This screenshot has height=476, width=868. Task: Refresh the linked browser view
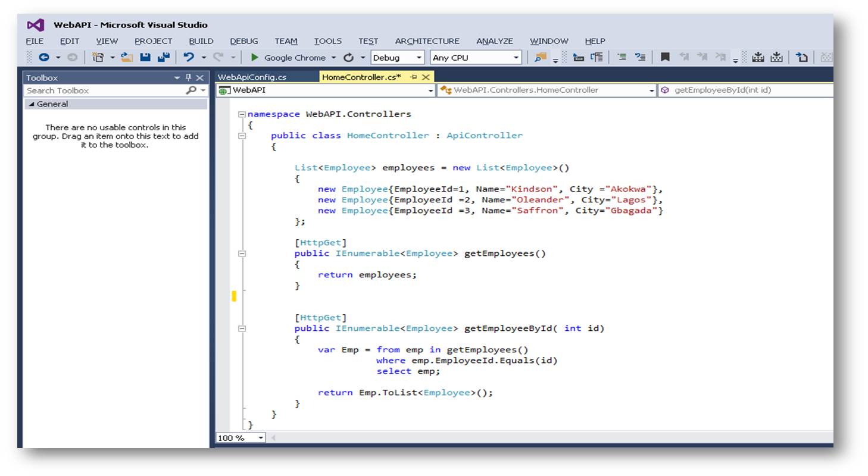coord(348,57)
